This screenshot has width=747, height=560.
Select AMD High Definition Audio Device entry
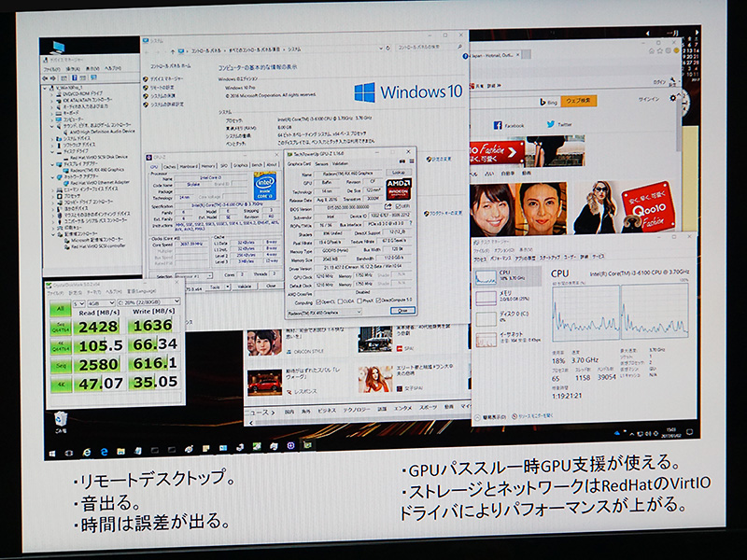coord(102,132)
